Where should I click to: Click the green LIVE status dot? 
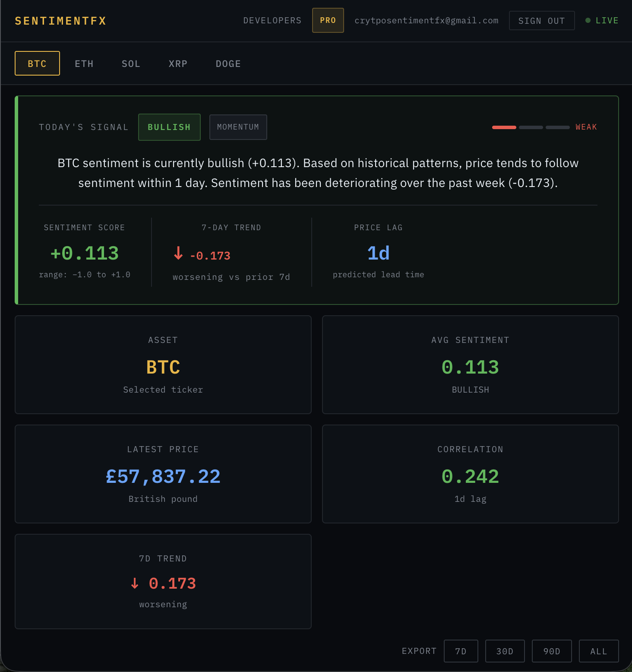[x=588, y=20]
